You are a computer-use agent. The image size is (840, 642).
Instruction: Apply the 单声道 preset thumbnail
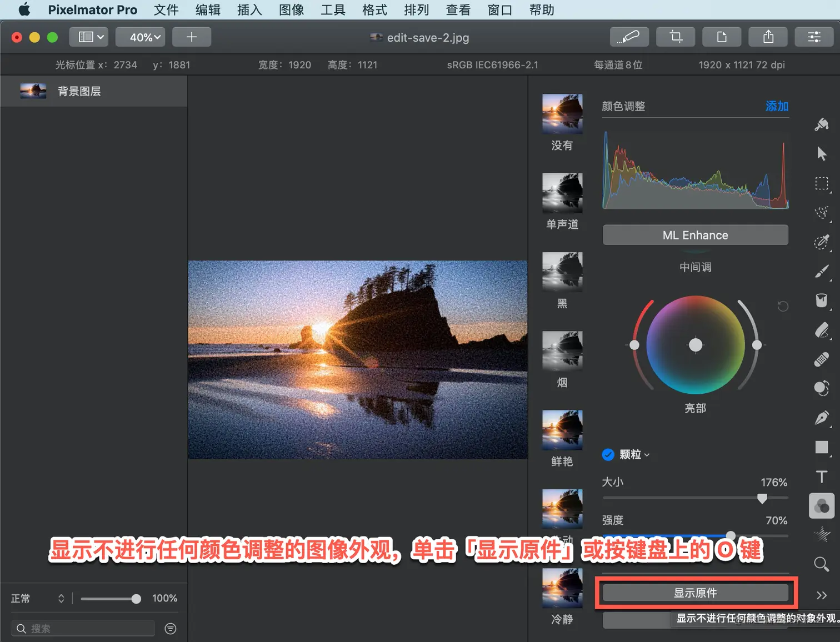point(562,193)
